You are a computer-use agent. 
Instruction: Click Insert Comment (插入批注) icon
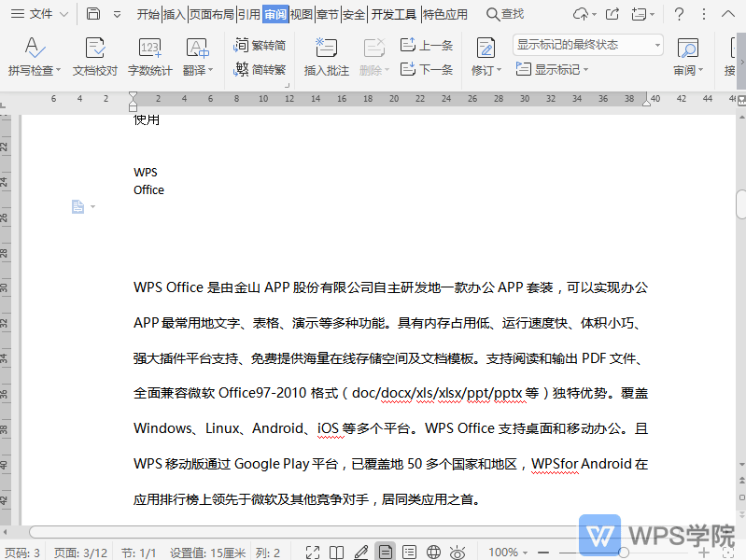326,49
